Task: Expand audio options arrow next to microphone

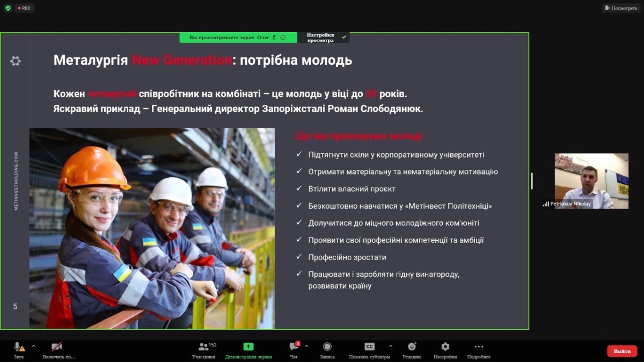Action: point(33,346)
